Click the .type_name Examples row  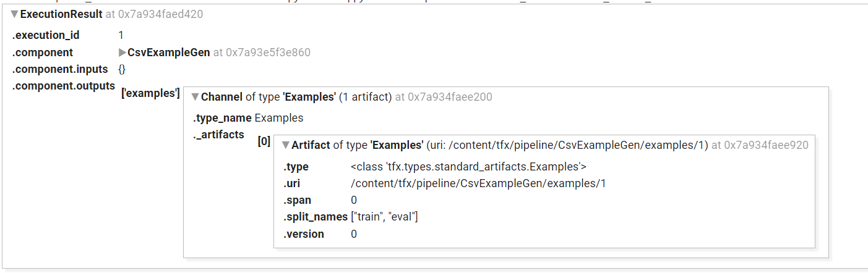248,118
